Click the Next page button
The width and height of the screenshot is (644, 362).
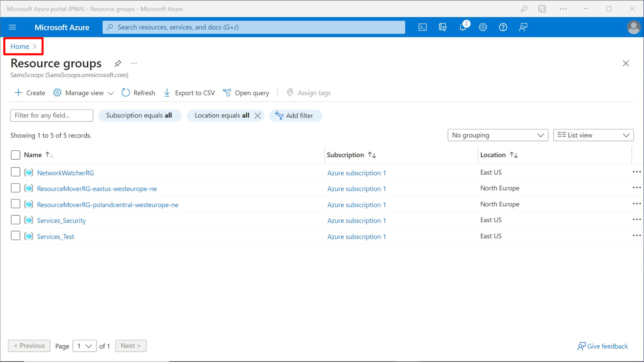coord(131,346)
